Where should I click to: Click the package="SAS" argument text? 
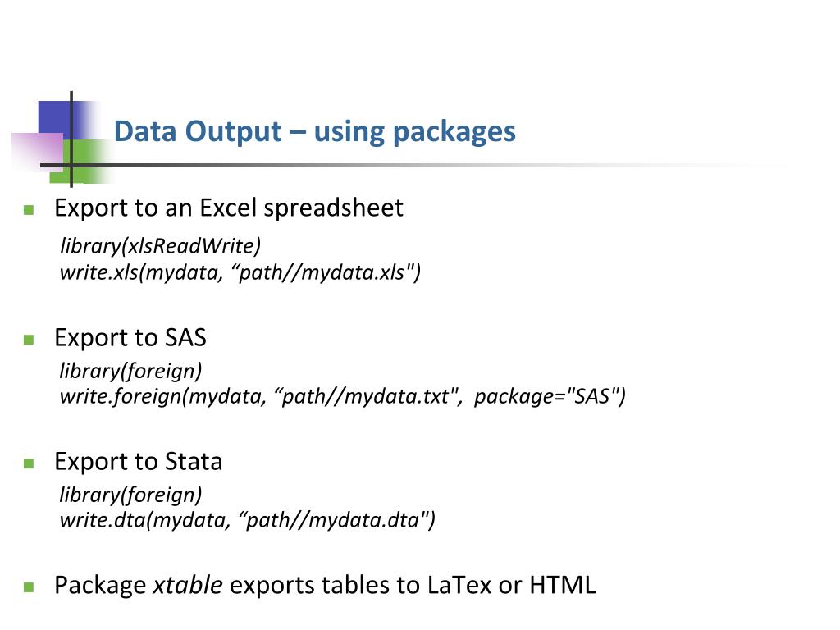point(550,396)
